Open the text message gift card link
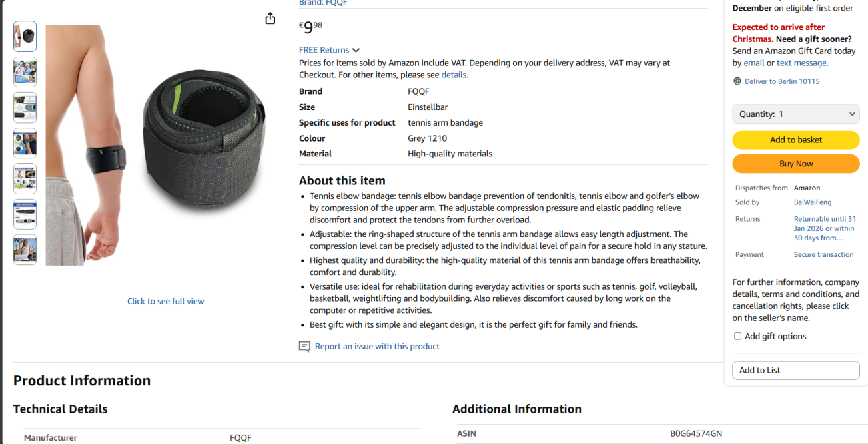 coord(801,63)
